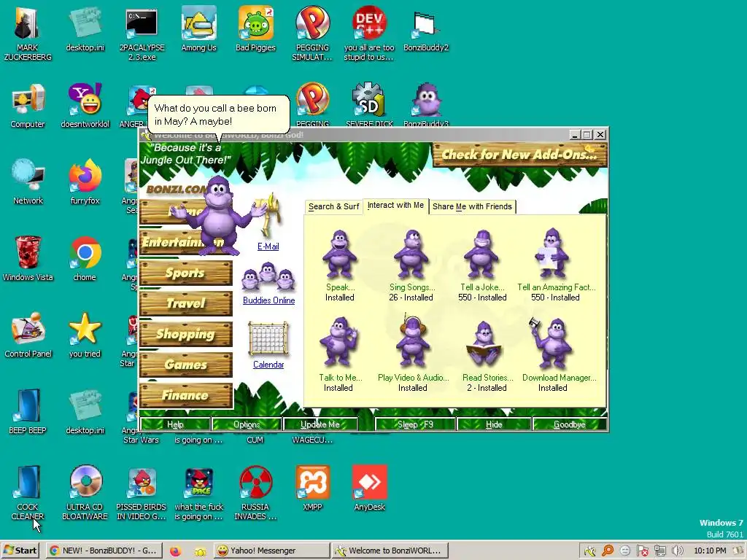
Task: Switch to Chrome BonziBUDDY taskbar button
Action: pos(104,551)
